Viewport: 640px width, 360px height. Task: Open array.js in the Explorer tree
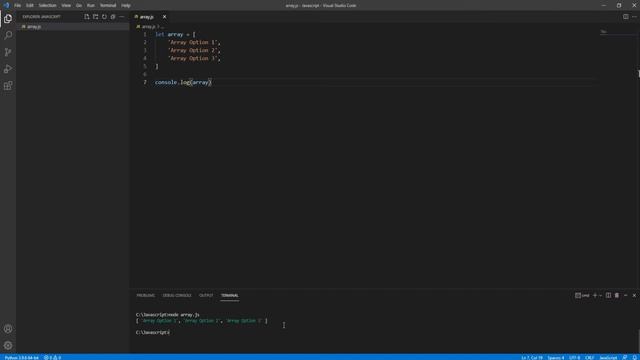click(x=73, y=27)
